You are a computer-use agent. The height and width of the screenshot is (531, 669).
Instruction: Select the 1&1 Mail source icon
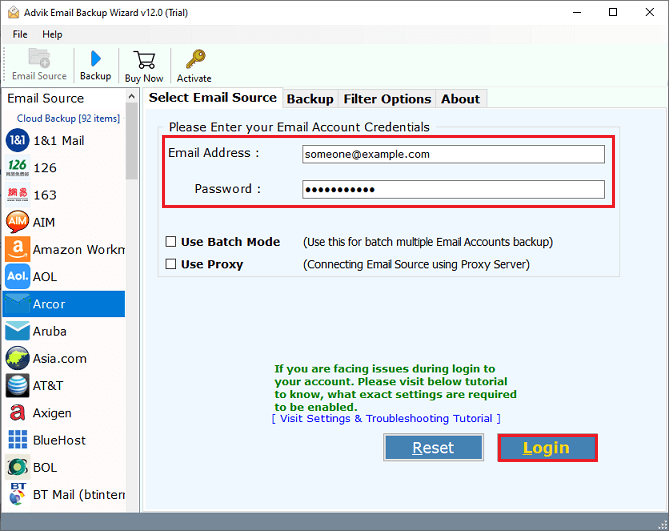click(x=17, y=140)
